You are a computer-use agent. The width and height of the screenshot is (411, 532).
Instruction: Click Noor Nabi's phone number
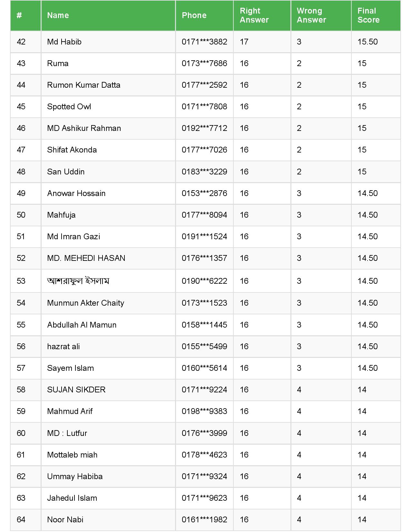[x=204, y=520]
